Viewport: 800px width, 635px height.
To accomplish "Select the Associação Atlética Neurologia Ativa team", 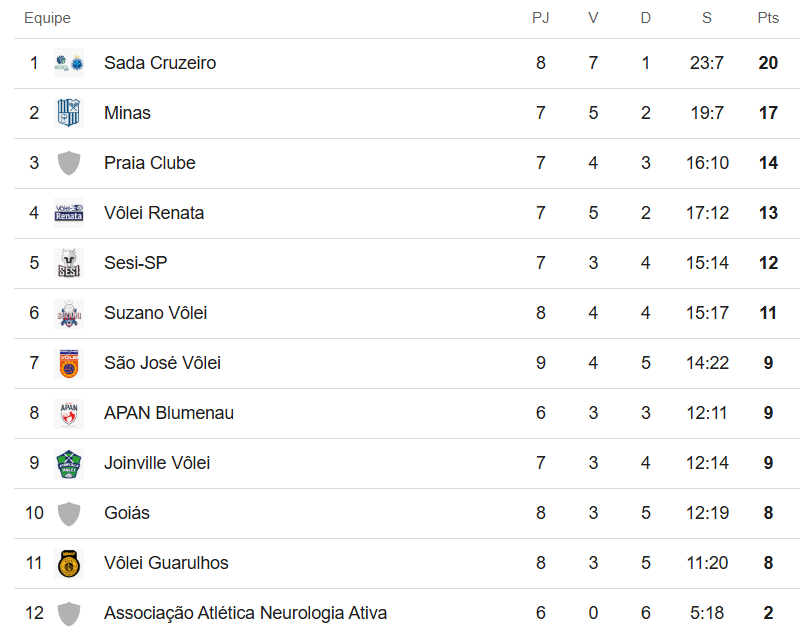I will click(x=245, y=613).
